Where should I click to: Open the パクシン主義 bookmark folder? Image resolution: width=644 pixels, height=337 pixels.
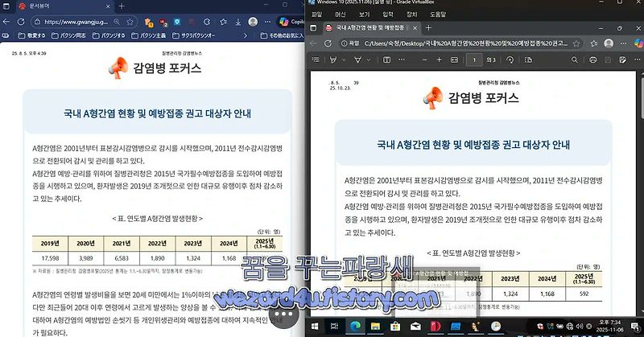pos(149,35)
